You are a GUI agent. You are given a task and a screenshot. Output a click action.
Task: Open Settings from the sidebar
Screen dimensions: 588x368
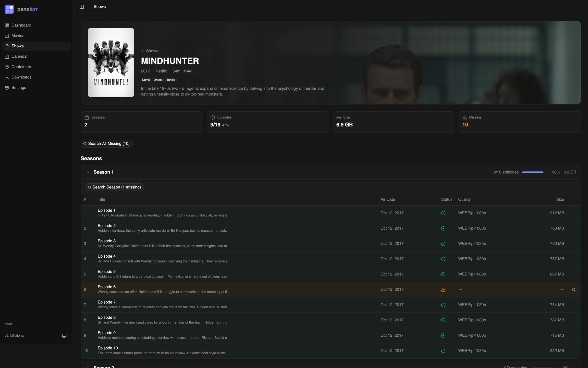[x=19, y=87]
